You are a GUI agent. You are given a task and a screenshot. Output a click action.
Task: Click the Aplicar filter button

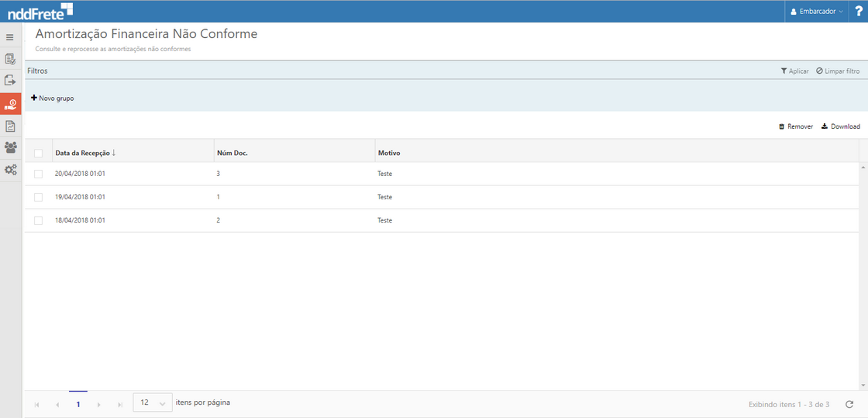coord(794,71)
